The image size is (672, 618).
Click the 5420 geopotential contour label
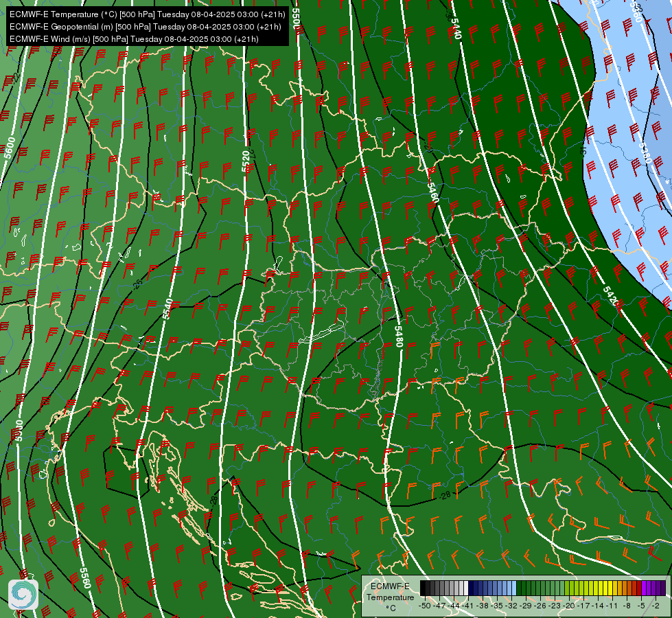point(611,297)
